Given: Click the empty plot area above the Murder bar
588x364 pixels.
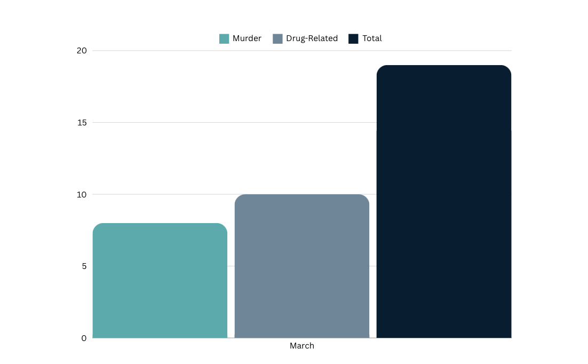Looking at the screenshot, I should pos(160,160).
